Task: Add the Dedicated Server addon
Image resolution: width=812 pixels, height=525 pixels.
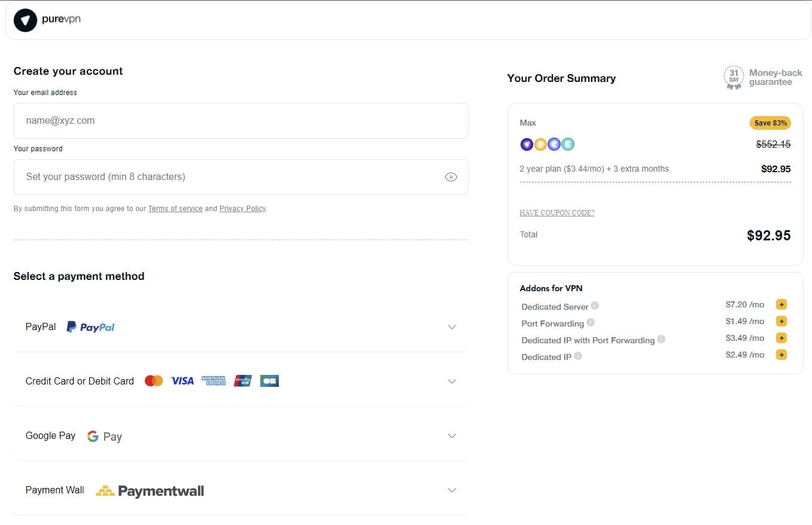Action: click(781, 305)
